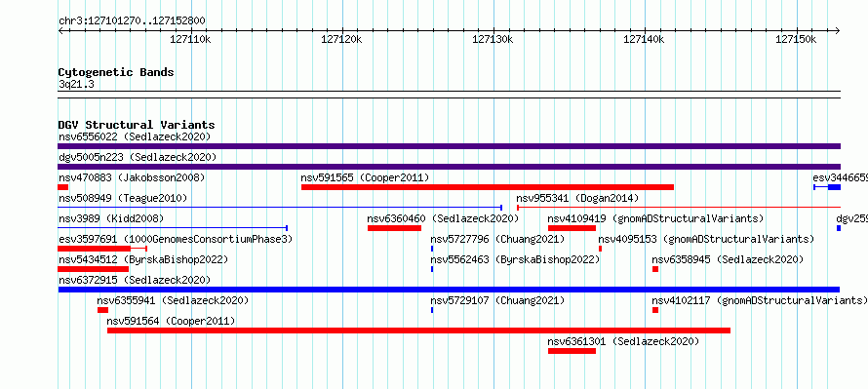Screen dimensions: 868x389
Task: Click the long blue bar under nsv6372915
Action: pos(449,290)
